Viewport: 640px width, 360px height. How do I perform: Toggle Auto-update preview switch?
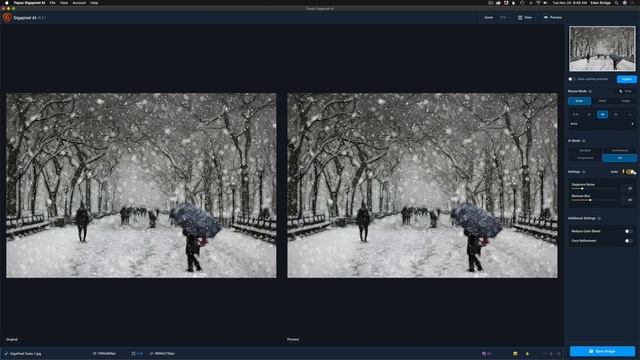pyautogui.click(x=571, y=79)
